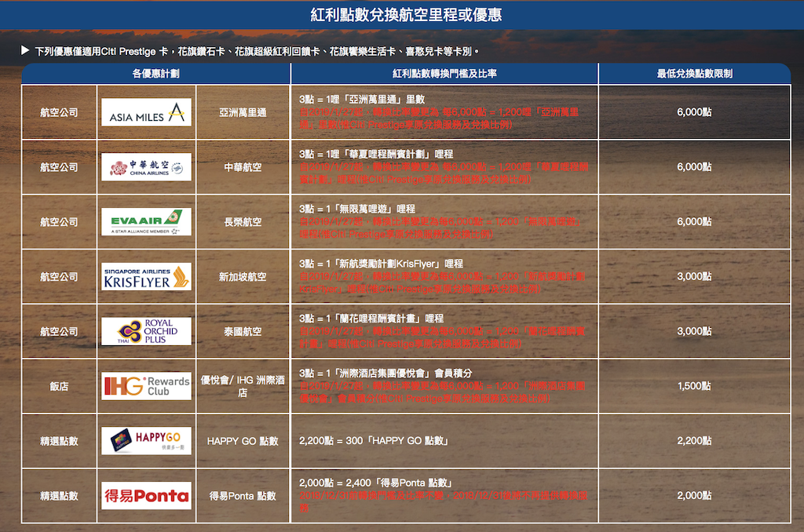Click 精選點數 in the Ponta row
Image resolution: width=804 pixels, height=532 pixels.
[59, 496]
